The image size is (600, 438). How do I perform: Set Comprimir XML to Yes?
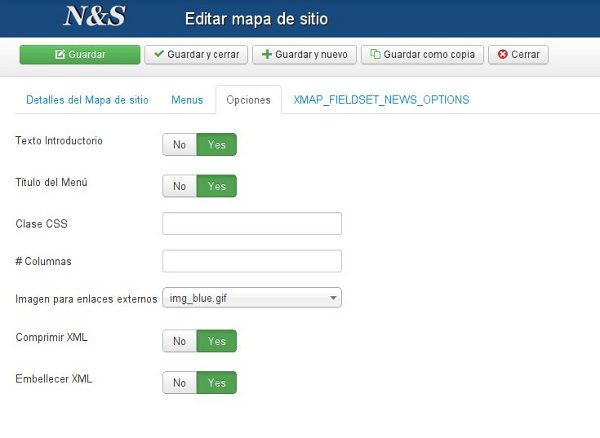217,341
